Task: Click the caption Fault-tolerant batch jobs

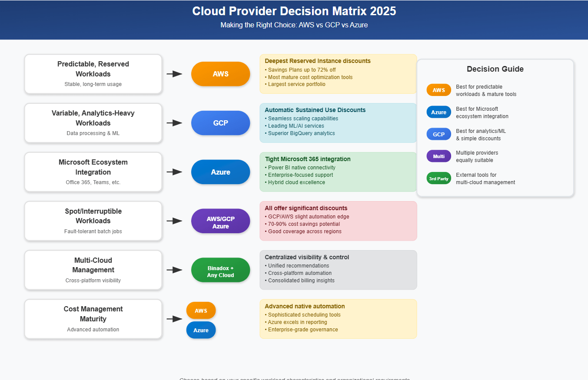Action: tap(93, 231)
